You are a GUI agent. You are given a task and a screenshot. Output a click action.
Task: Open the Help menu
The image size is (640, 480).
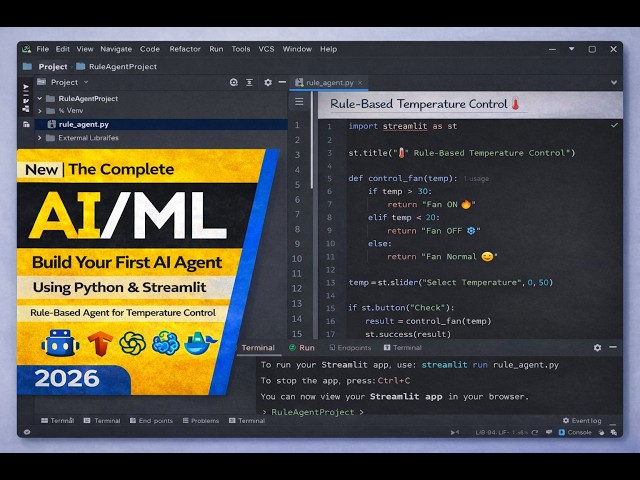click(329, 49)
